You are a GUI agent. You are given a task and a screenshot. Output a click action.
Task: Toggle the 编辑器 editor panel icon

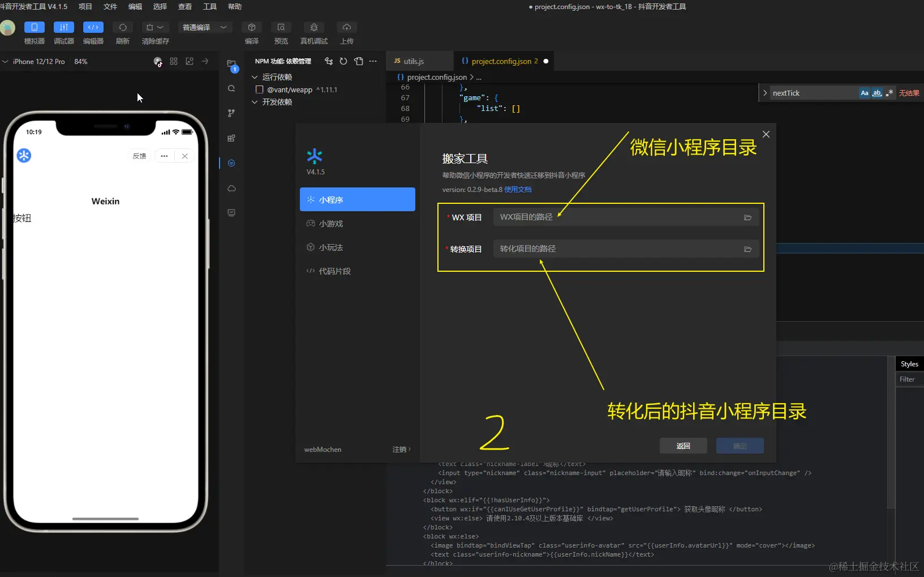(x=93, y=27)
